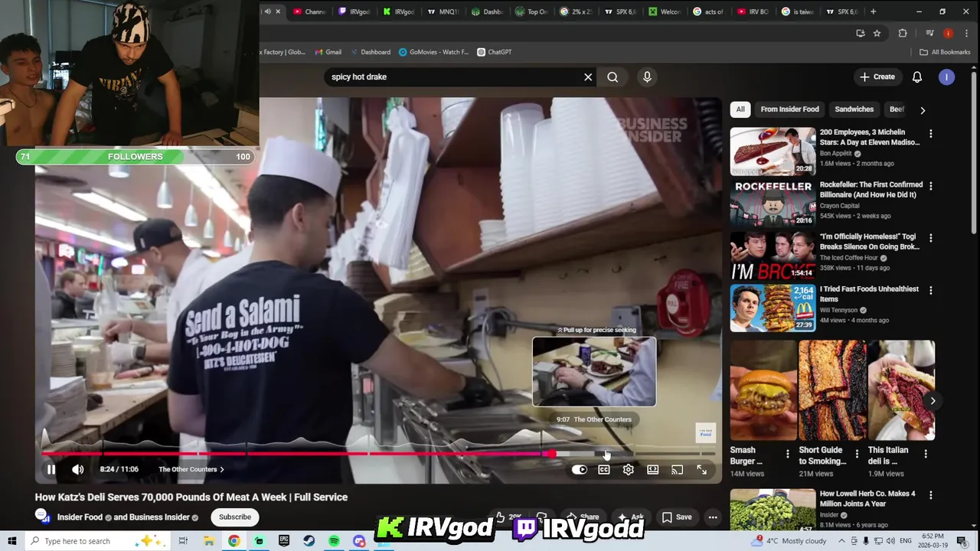Open the ChatGPT bookmark
Screen dimensions: 980x551
pos(495,52)
